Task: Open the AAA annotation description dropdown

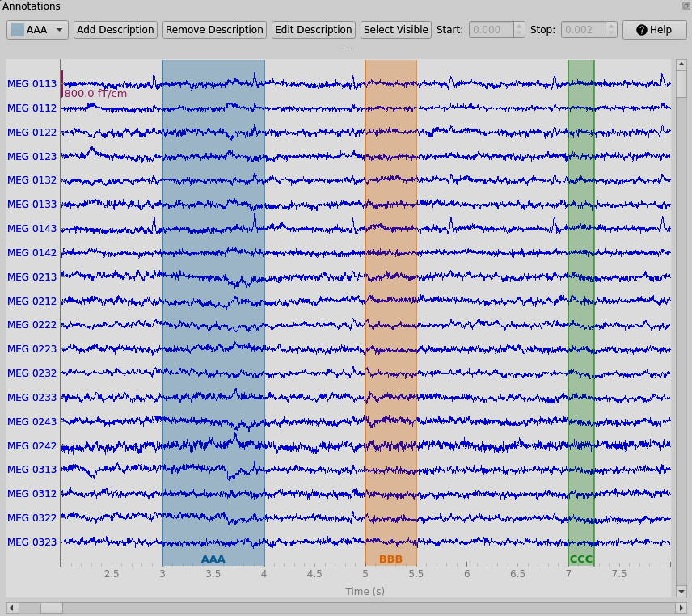Action: 37,30
